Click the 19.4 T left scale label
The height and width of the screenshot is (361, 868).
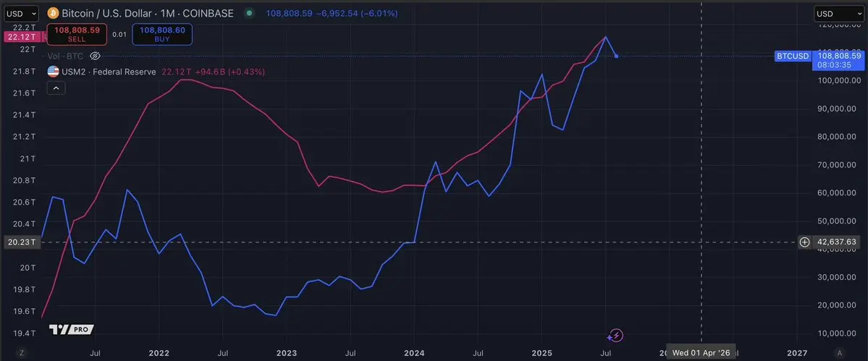tap(25, 334)
